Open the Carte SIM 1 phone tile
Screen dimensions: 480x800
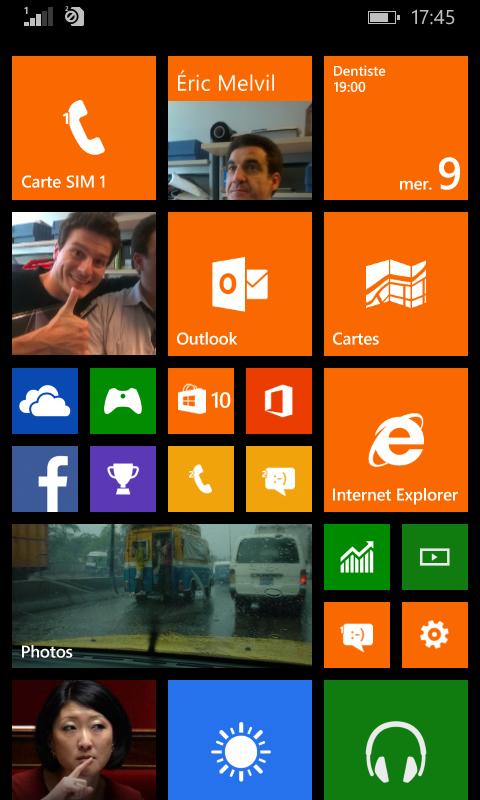point(84,128)
